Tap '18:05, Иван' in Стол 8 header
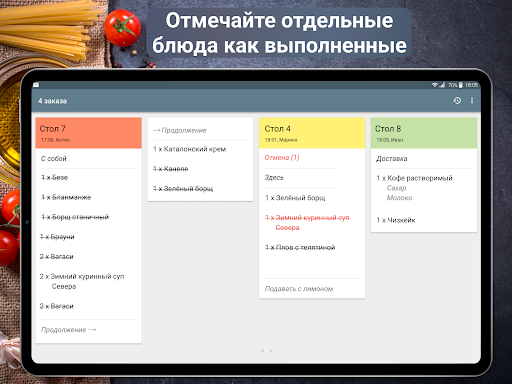512x384 pixels. 390,140
